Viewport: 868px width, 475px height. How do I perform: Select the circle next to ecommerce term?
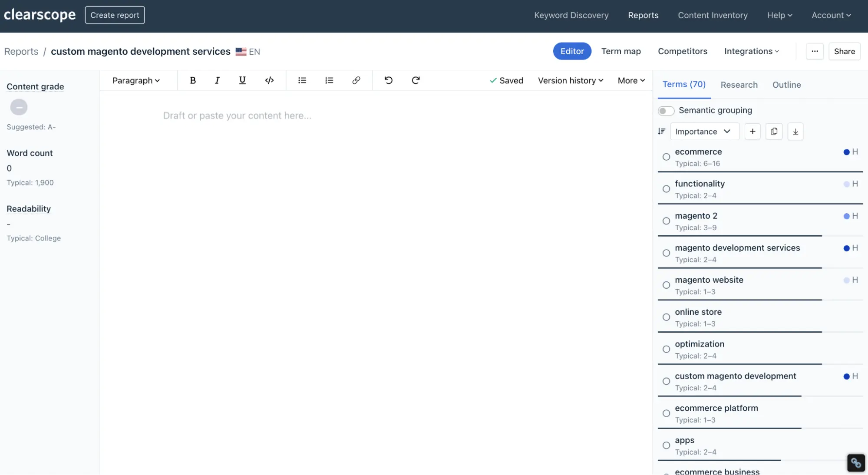666,157
